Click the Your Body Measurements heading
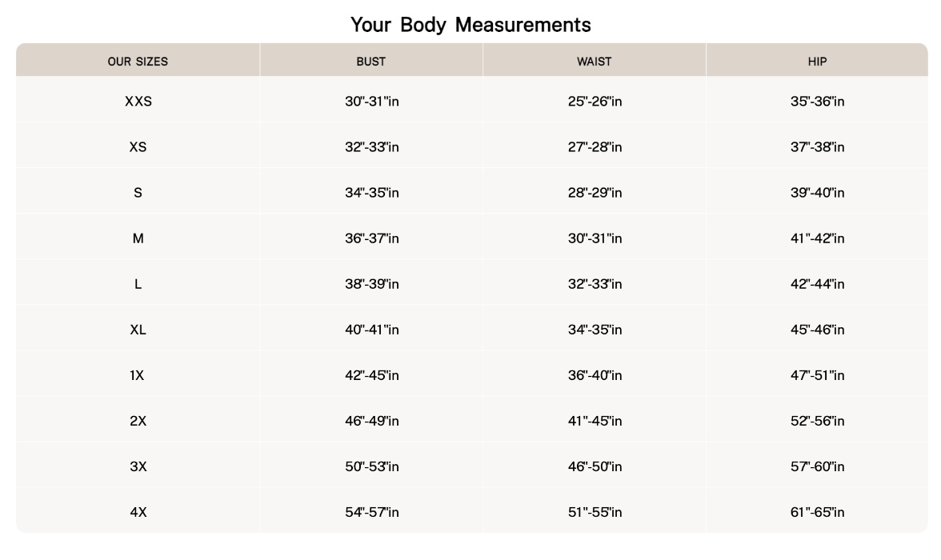 point(470,25)
